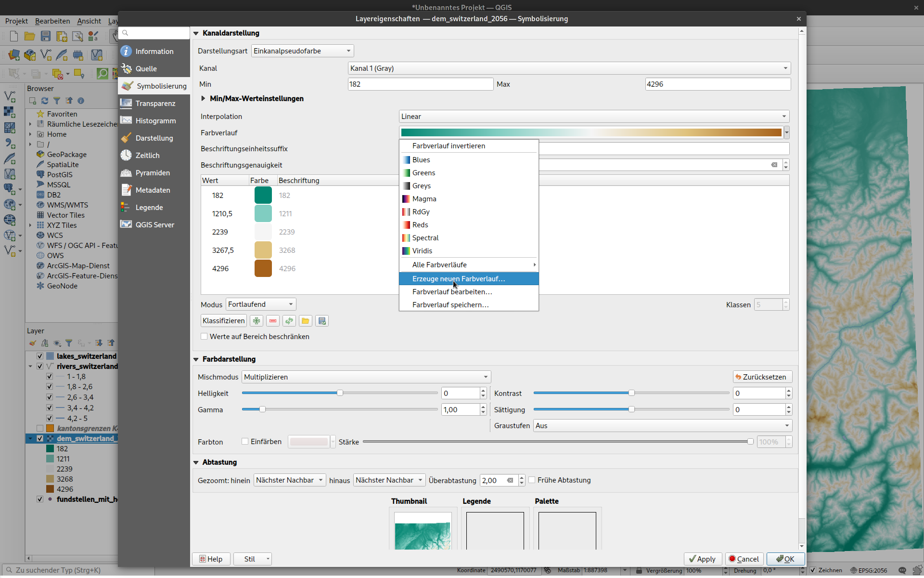Click the Apply button
The image size is (924, 578).
point(702,559)
